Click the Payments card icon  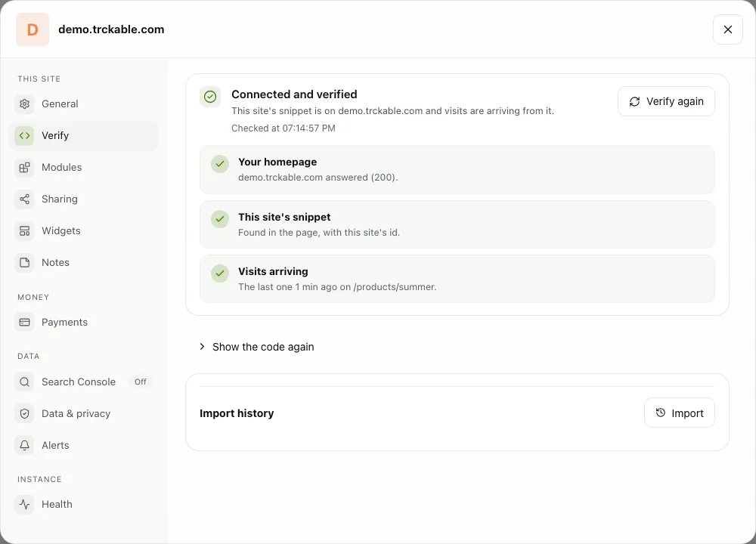25,322
